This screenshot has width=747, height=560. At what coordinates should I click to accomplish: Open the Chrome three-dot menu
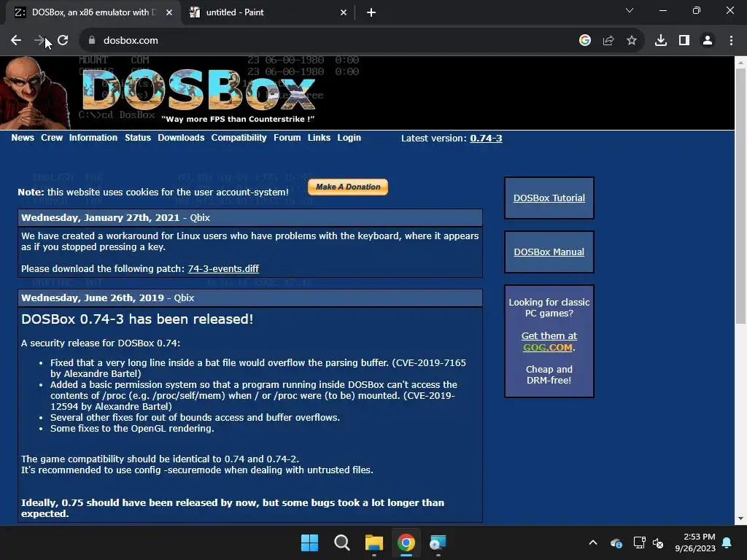click(x=731, y=41)
